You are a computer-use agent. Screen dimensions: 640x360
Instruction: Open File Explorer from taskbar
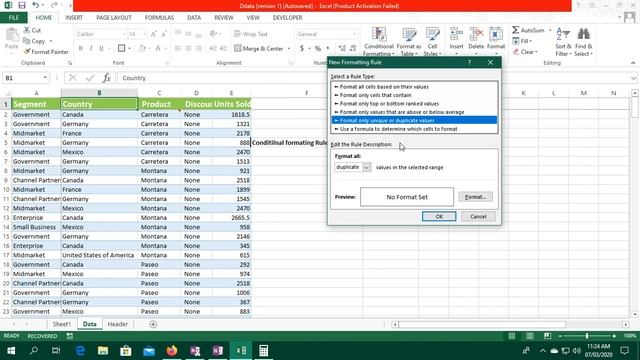pyautogui.click(x=103, y=351)
